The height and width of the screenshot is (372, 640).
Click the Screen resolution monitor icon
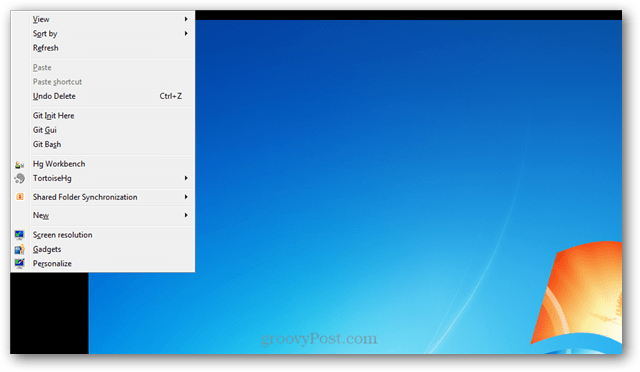pyautogui.click(x=19, y=235)
